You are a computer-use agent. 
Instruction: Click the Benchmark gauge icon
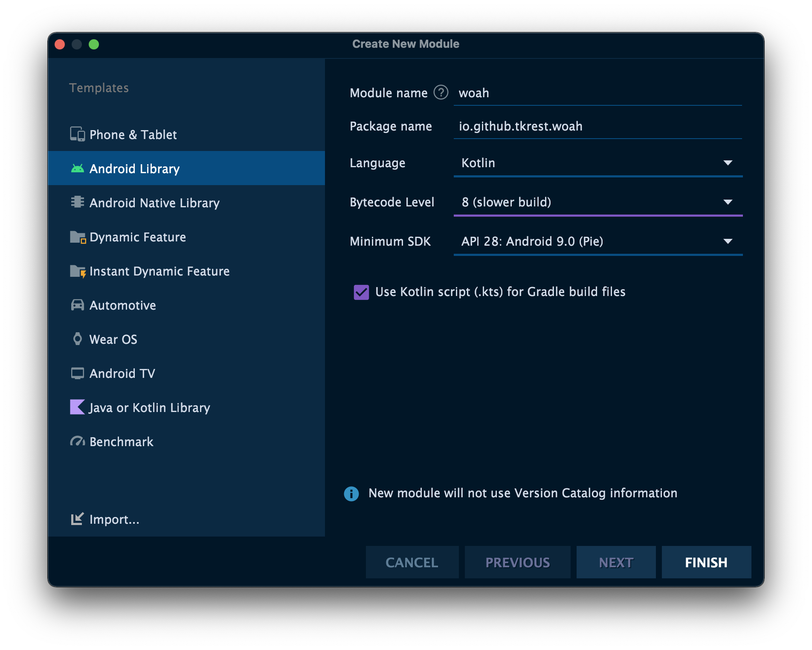click(77, 441)
